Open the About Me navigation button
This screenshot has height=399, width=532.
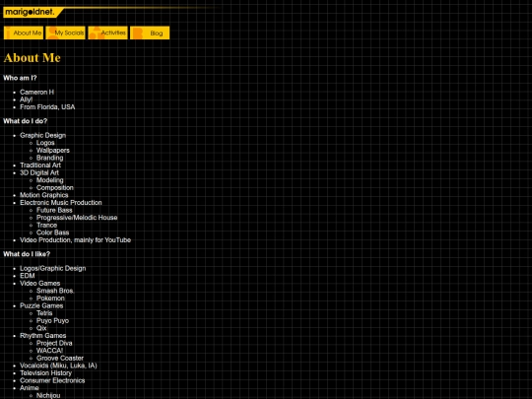click(x=24, y=33)
